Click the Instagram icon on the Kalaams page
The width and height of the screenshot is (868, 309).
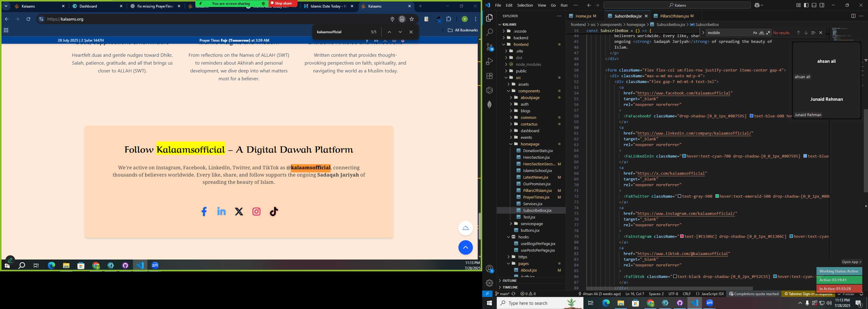coord(256,212)
